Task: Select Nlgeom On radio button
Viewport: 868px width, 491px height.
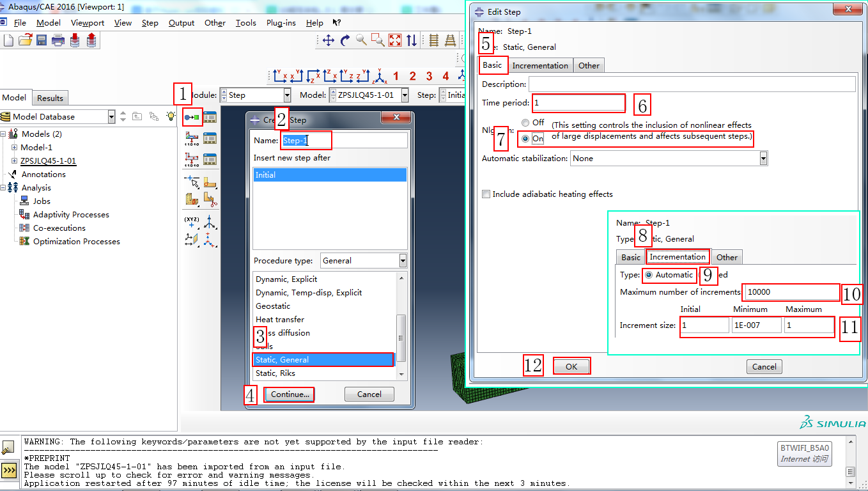Action: [525, 138]
